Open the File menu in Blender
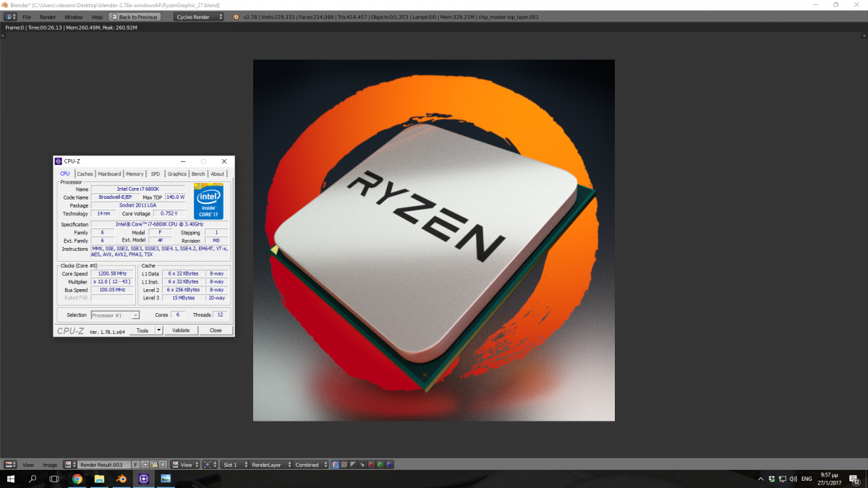The width and height of the screenshot is (868, 488). click(27, 17)
